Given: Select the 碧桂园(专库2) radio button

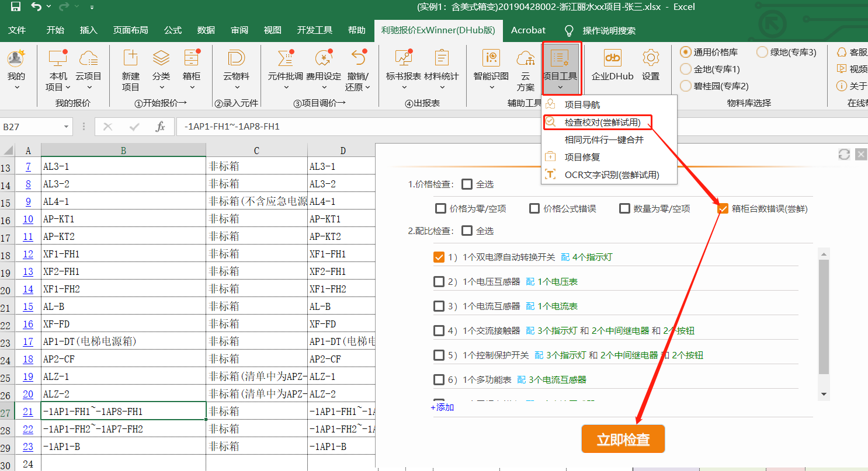Looking at the screenshot, I should click(x=686, y=86).
